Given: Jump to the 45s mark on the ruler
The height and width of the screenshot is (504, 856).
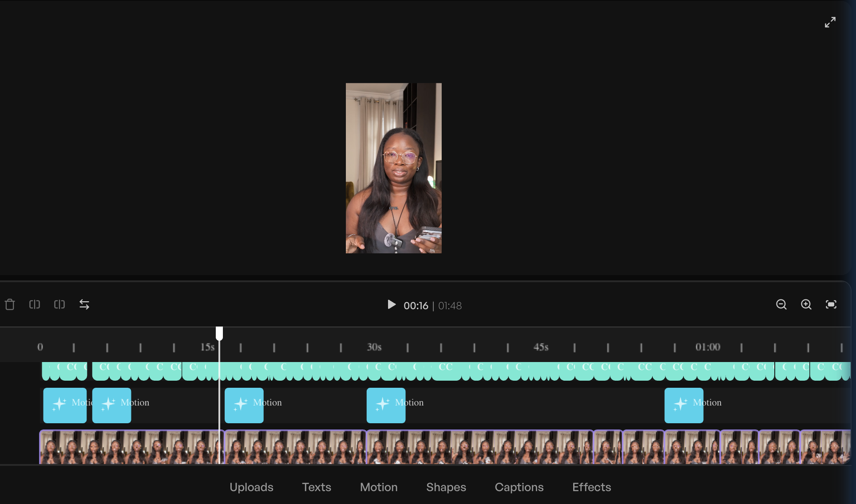Looking at the screenshot, I should [x=541, y=347].
